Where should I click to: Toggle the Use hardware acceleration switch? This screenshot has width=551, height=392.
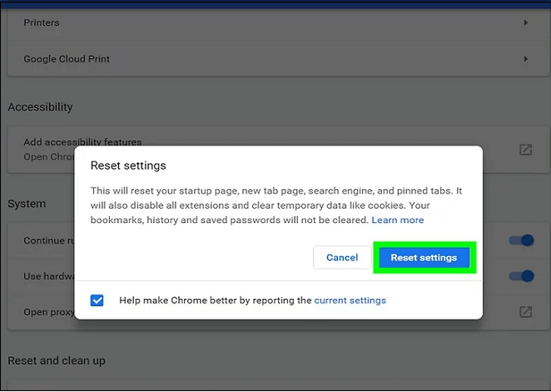pos(521,276)
